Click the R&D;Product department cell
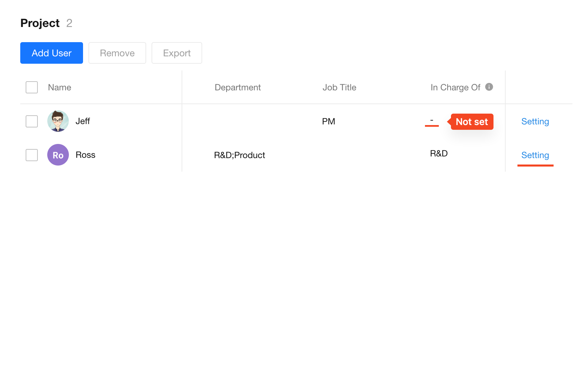 point(239,155)
